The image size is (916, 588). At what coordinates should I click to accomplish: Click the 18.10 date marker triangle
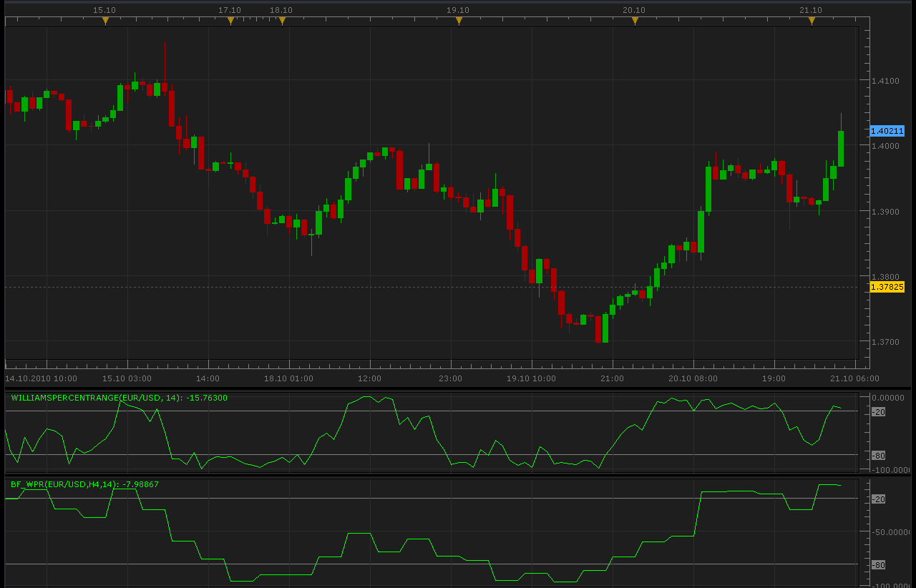[x=282, y=21]
